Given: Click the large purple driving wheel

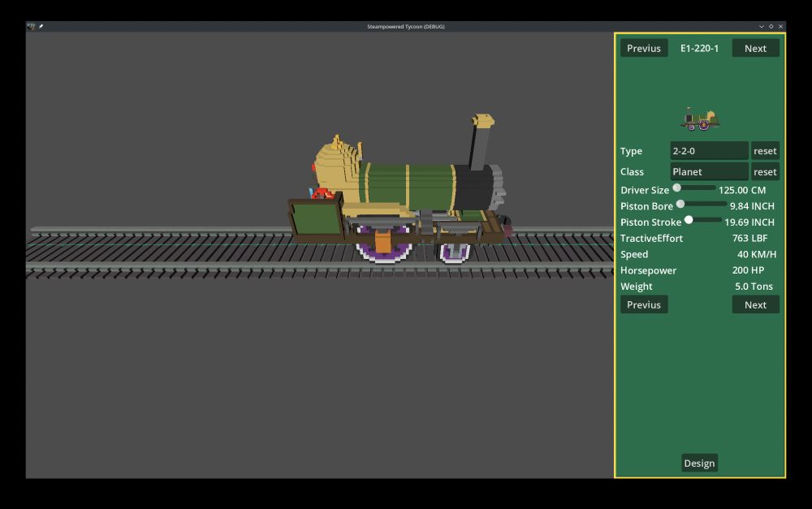Looking at the screenshot, I should click(x=383, y=245).
